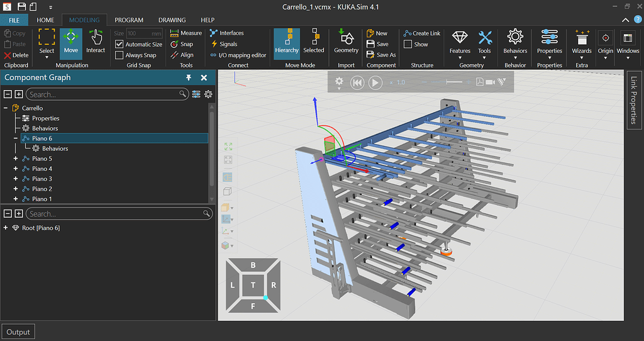
Task: Expand Root [Piano 6] node
Action: tap(6, 228)
